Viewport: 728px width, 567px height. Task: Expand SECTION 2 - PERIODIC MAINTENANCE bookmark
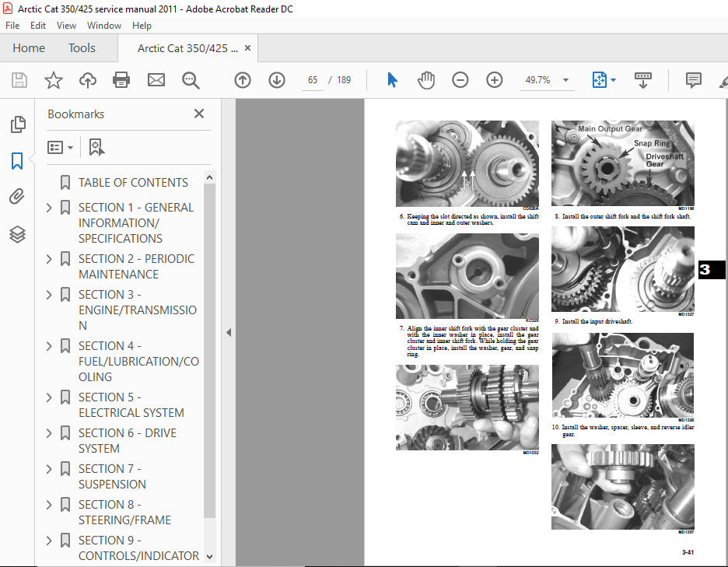(49, 259)
